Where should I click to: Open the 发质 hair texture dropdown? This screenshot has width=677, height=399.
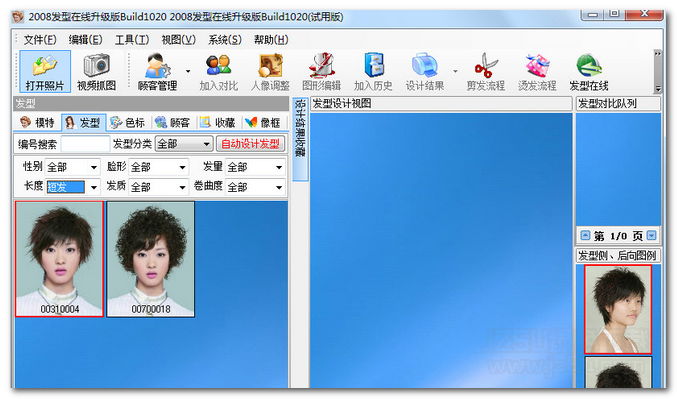tap(158, 187)
